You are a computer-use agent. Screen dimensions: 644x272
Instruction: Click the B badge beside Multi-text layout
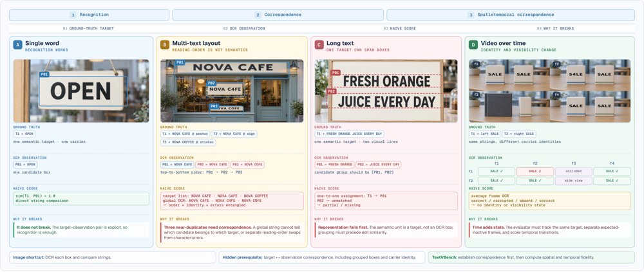[165, 45]
